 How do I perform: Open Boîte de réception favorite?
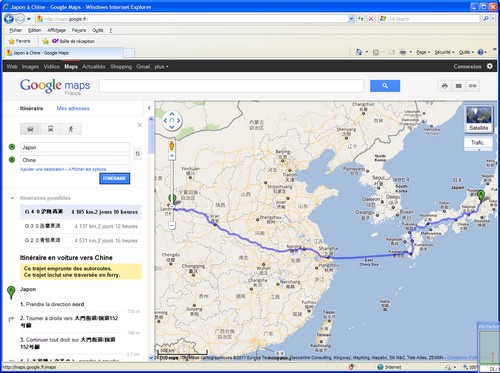pyautogui.click(x=73, y=41)
